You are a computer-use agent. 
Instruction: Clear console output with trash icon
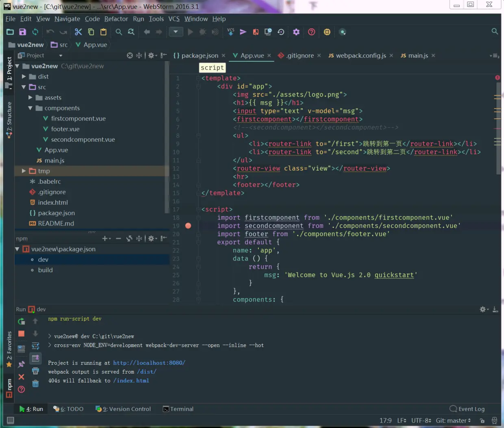pyautogui.click(x=35, y=384)
